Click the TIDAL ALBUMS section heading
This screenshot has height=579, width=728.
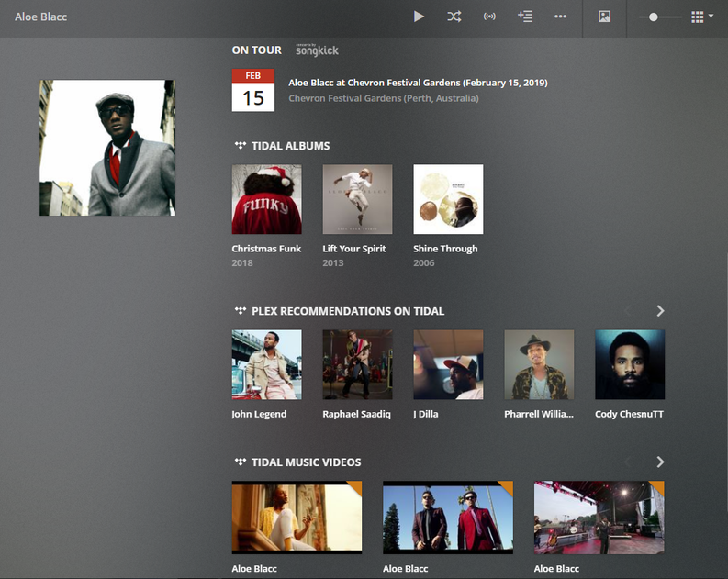coord(290,146)
